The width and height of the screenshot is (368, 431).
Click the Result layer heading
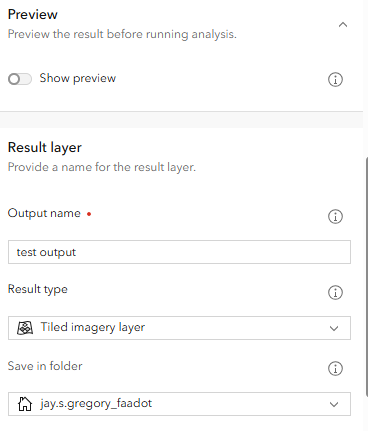45,147
